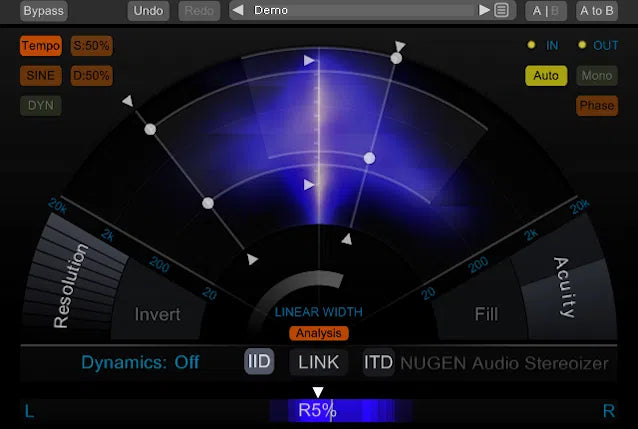The image size is (638, 429).
Task: Click the balance pointer triangle above R5%
Action: [x=318, y=392]
